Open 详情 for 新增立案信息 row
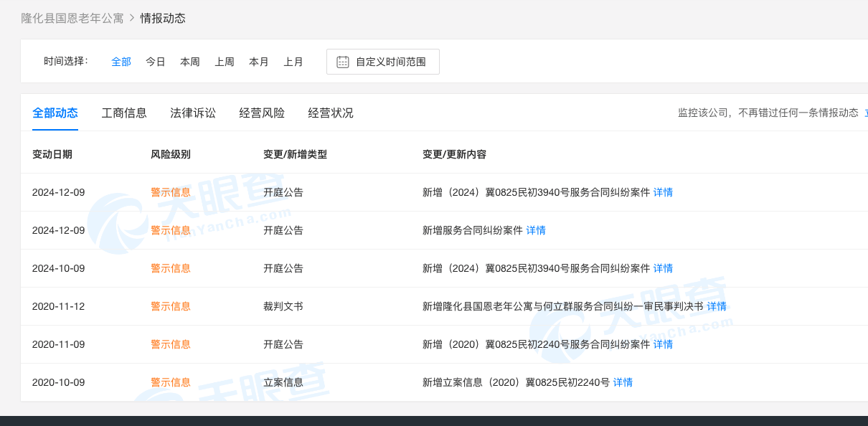Screen dimensions: 868x426 pyautogui.click(x=623, y=382)
